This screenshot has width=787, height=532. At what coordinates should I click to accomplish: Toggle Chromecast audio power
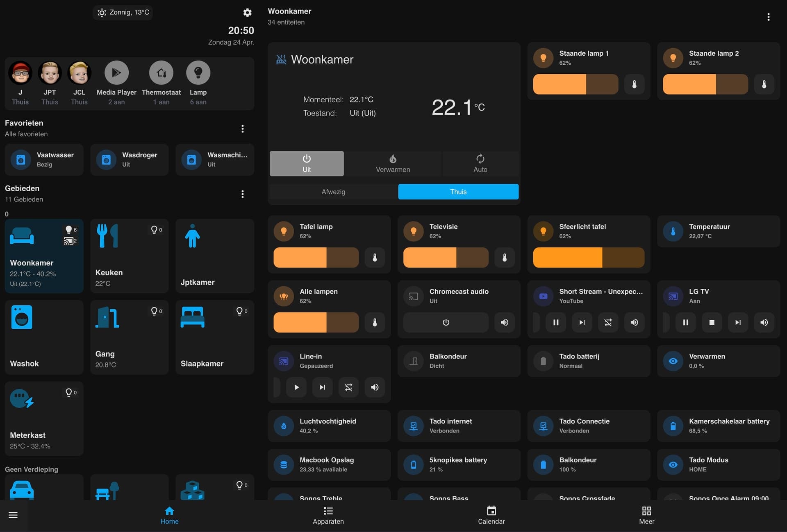pos(446,322)
